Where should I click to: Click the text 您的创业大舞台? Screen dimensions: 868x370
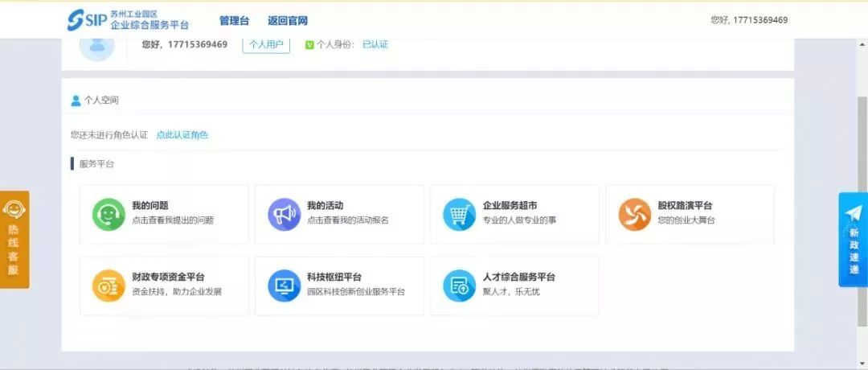point(686,220)
